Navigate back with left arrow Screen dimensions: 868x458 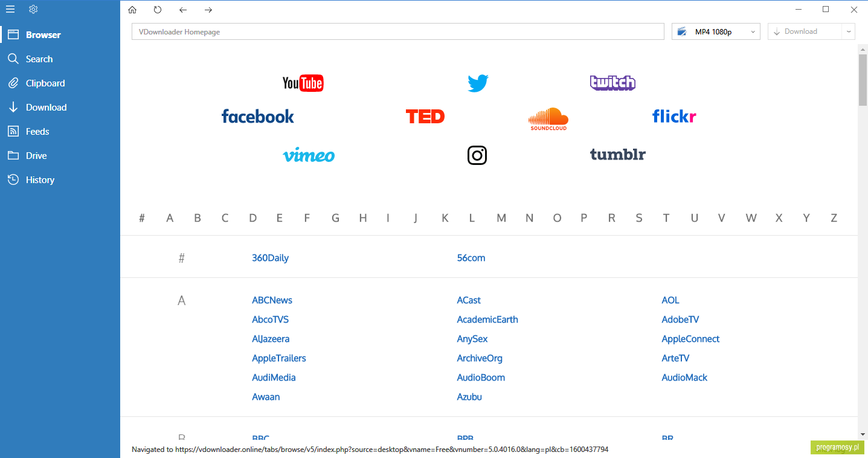point(183,10)
